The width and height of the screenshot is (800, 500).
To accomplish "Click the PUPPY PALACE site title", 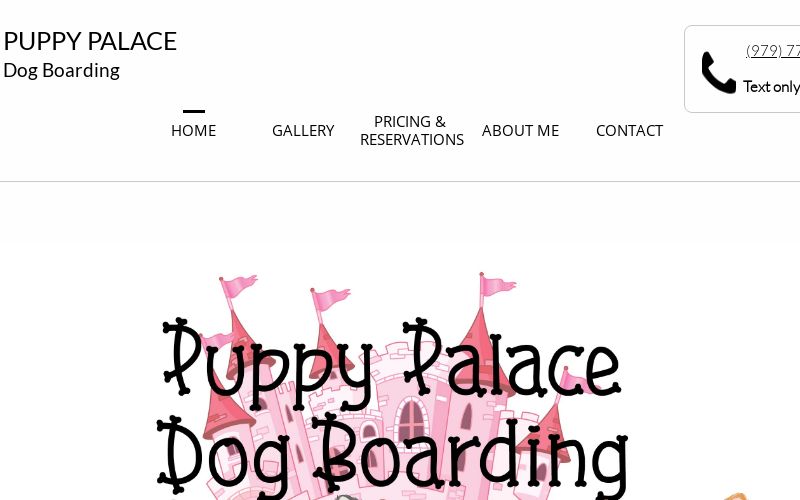I will point(90,41).
